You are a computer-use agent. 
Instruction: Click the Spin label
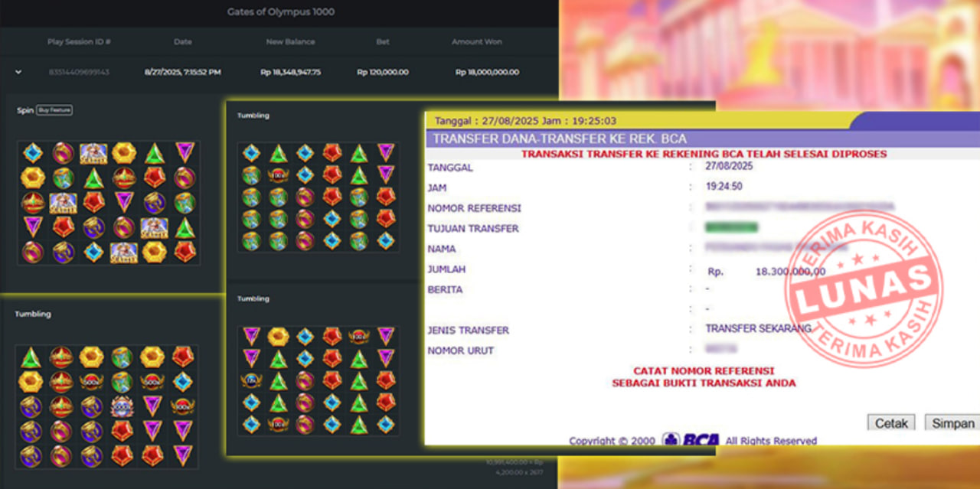(25, 111)
